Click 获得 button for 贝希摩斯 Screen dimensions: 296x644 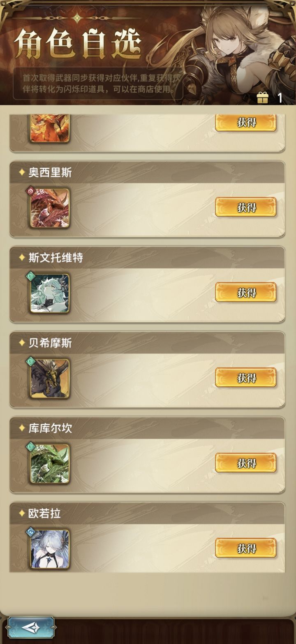coord(246,377)
